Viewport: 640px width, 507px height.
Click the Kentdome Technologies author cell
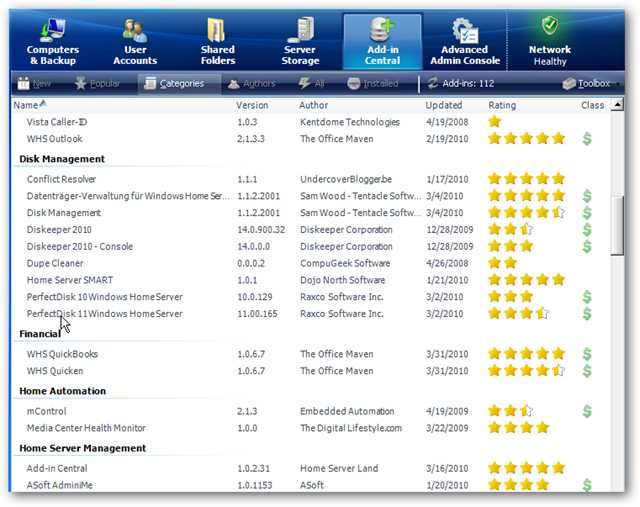350,122
